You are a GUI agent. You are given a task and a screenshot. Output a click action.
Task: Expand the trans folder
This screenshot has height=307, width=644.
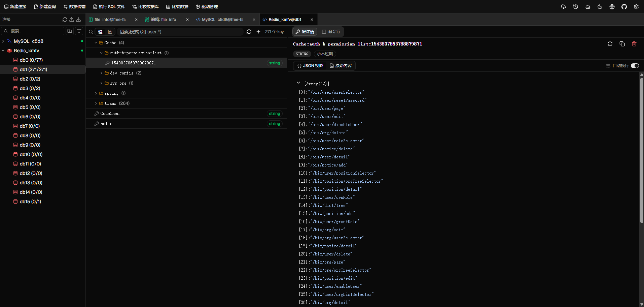coord(96,103)
